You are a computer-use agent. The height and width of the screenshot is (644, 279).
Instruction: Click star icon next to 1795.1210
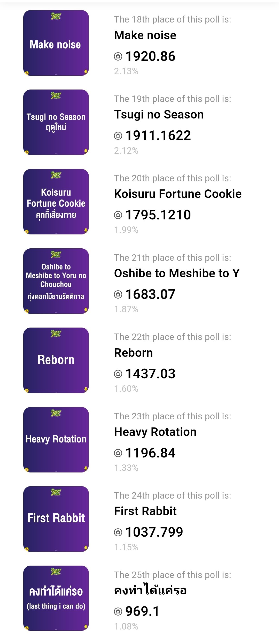[118, 215]
